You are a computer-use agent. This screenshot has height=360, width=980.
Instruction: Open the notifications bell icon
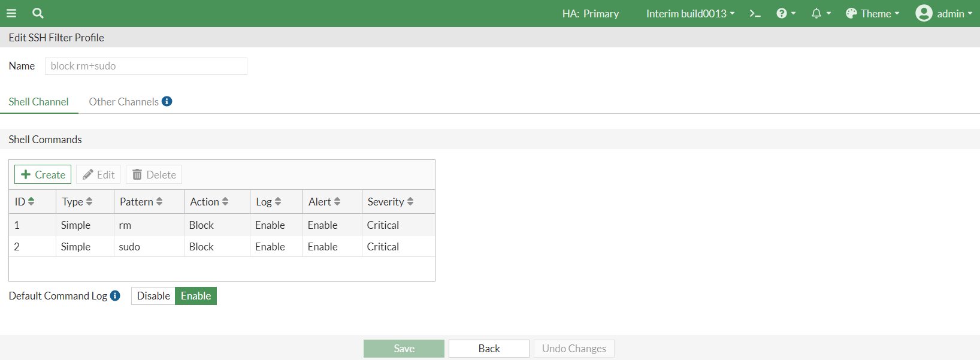click(x=817, y=13)
